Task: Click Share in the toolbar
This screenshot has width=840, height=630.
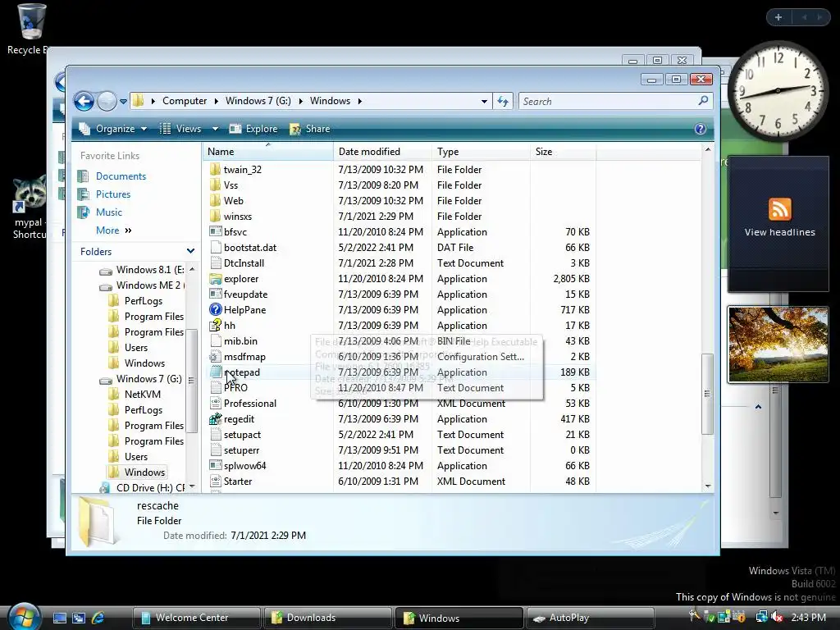Action: coord(309,129)
